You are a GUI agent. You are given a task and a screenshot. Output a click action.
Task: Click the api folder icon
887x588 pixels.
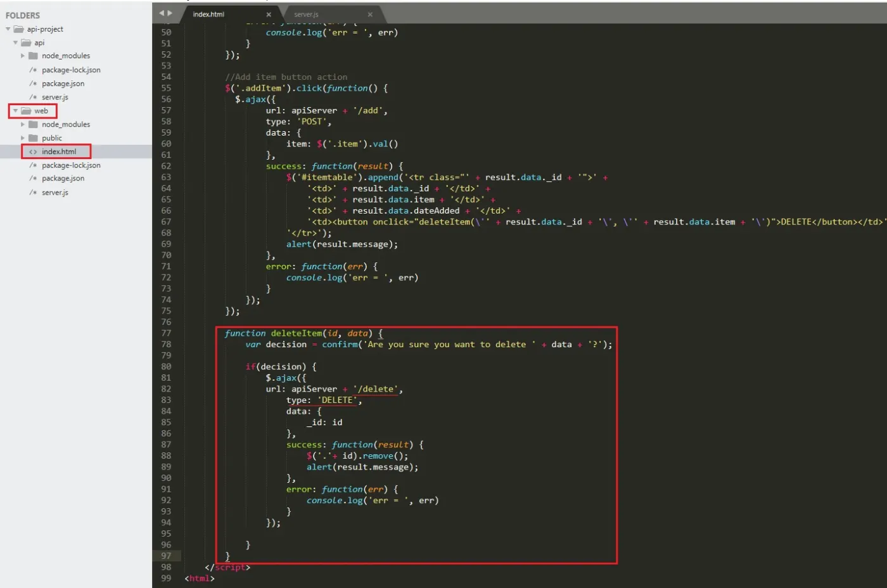[x=26, y=43]
